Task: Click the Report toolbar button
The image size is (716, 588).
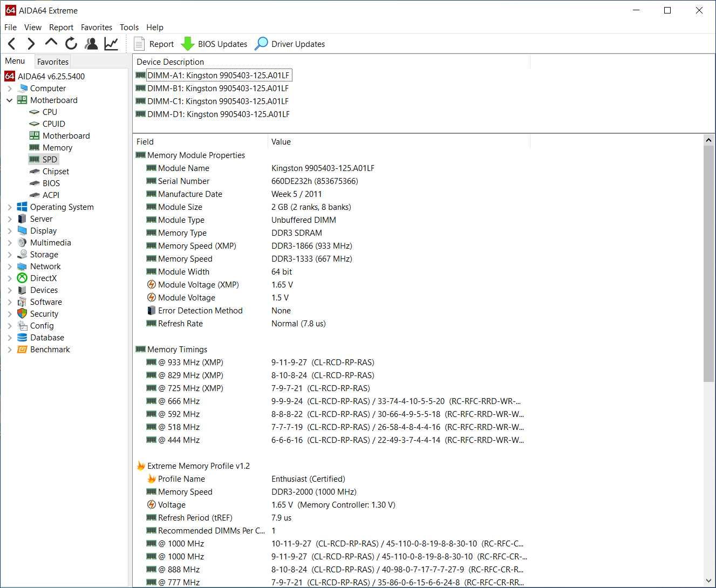Action: [154, 44]
